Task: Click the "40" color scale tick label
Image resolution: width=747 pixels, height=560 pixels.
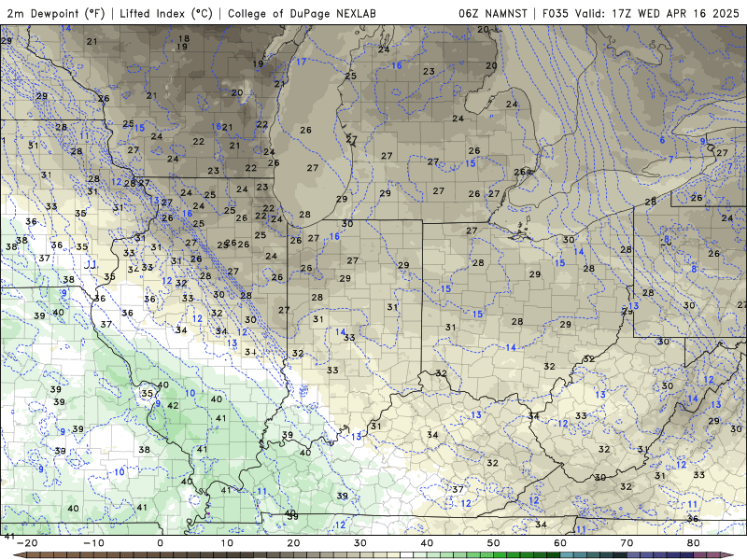Action: point(427,543)
